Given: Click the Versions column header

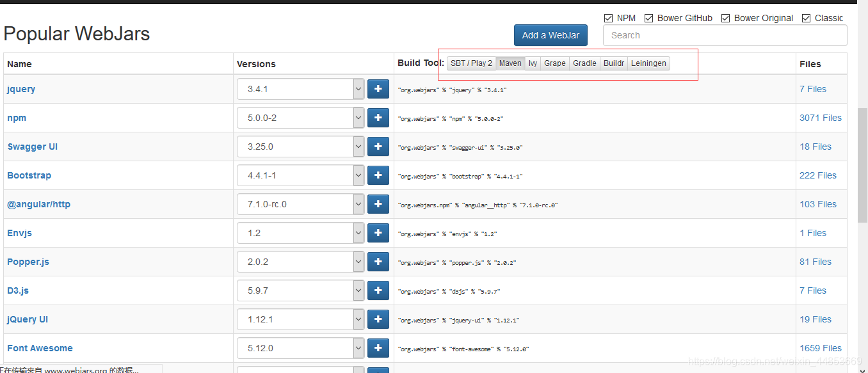Looking at the screenshot, I should [x=256, y=64].
